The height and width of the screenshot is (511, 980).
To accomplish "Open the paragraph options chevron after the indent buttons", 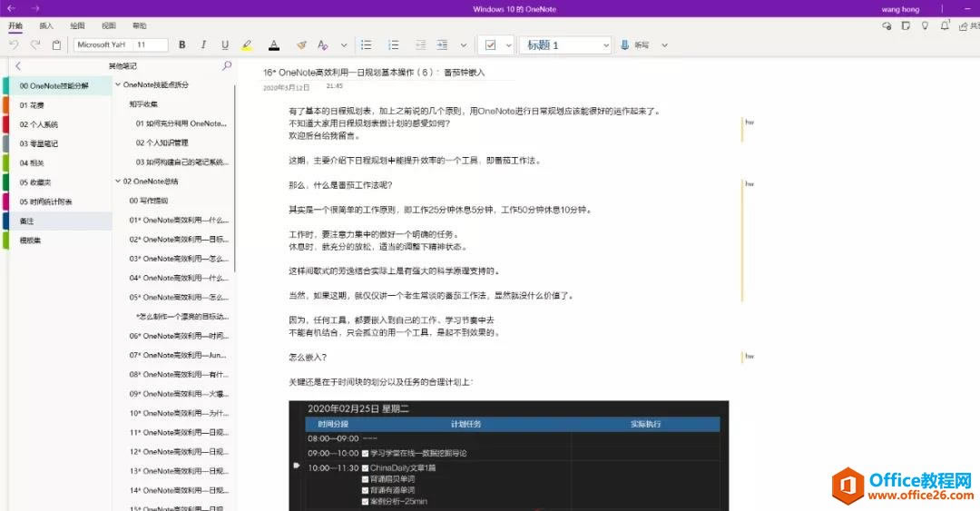I will click(x=463, y=45).
